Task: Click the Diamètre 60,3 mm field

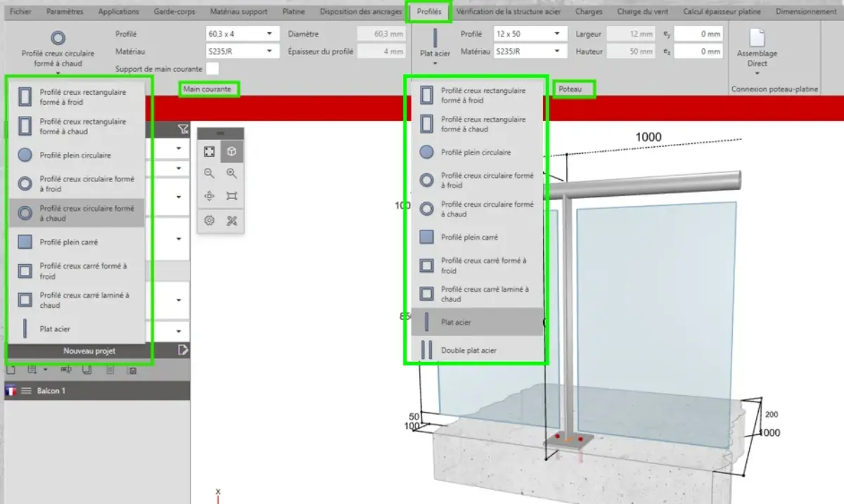Action: coord(382,34)
